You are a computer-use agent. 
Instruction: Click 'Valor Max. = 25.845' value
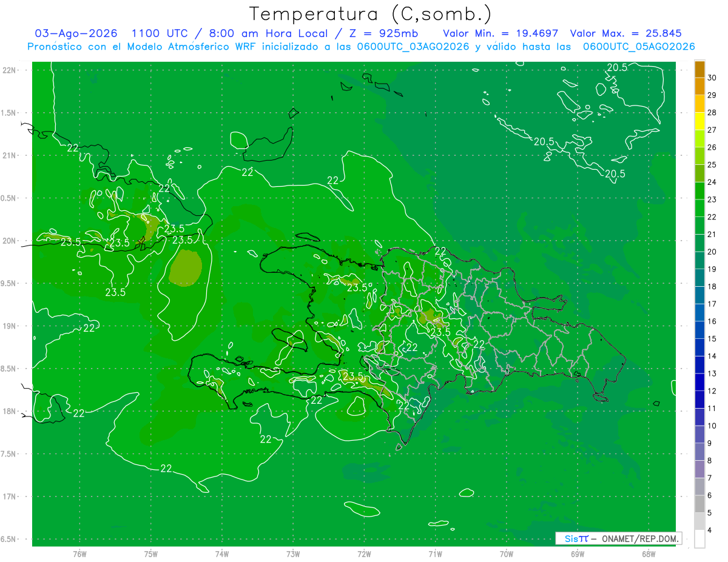tap(626, 33)
